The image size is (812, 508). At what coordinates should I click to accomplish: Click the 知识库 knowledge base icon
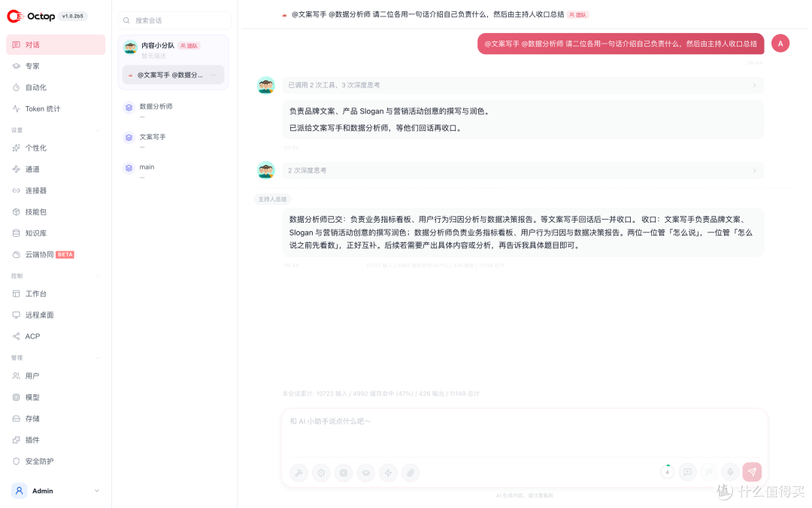pyautogui.click(x=16, y=233)
